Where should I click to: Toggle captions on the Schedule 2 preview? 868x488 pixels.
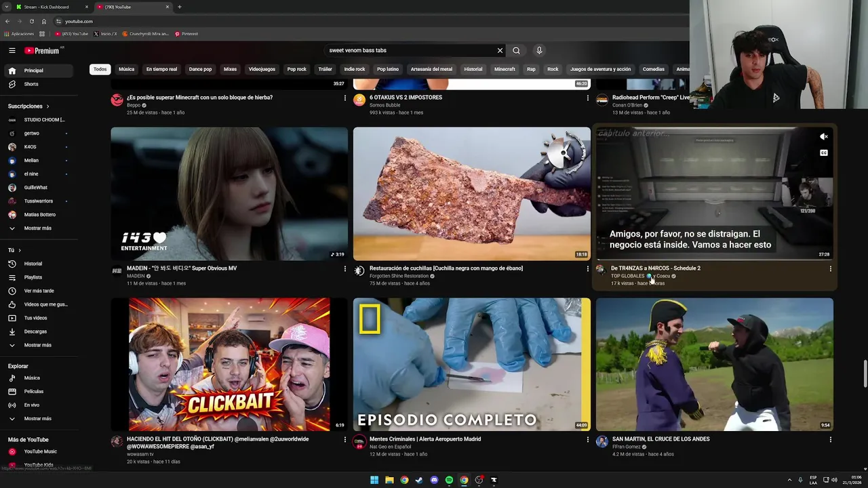824,153
